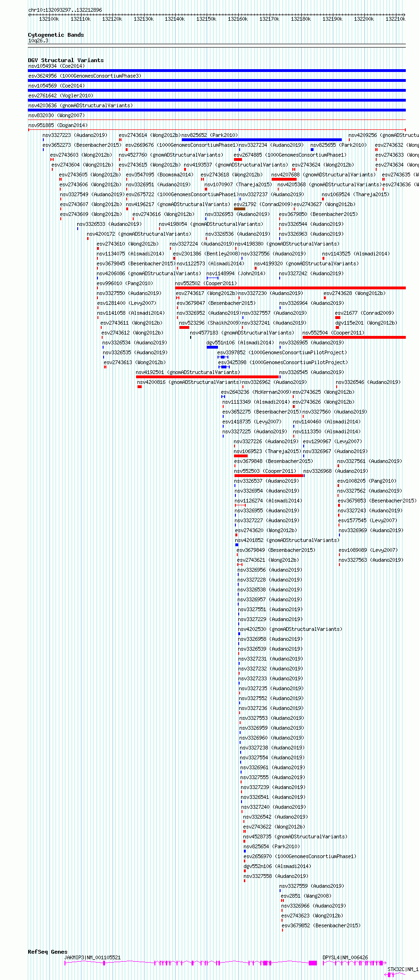The image size is (419, 980).
Task: Click nsv4200816 gnomAD variant label
Action: click(x=189, y=382)
